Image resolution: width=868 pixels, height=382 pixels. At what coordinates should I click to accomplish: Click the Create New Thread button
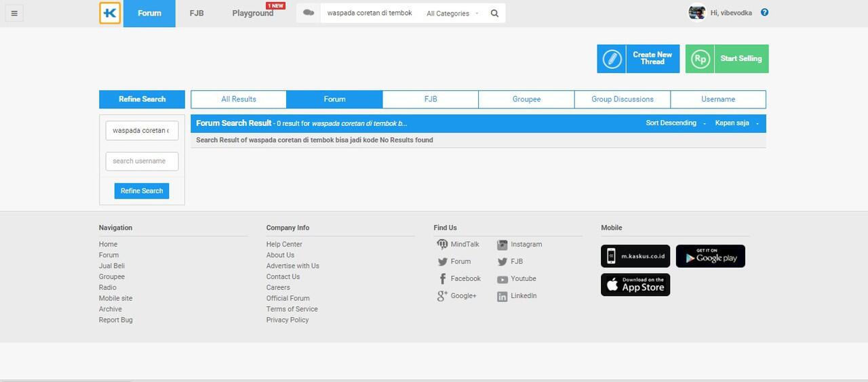638,59
